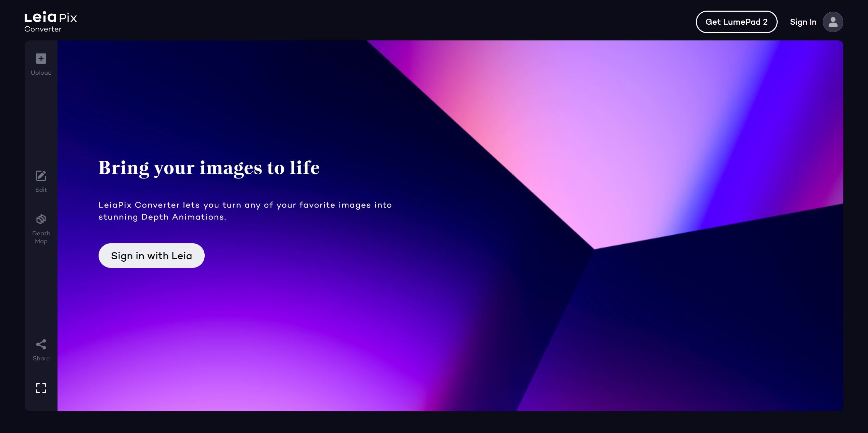Screen dimensions: 868x433
Task: Click the LeiaPix Converter description paragraph
Action: (x=245, y=211)
